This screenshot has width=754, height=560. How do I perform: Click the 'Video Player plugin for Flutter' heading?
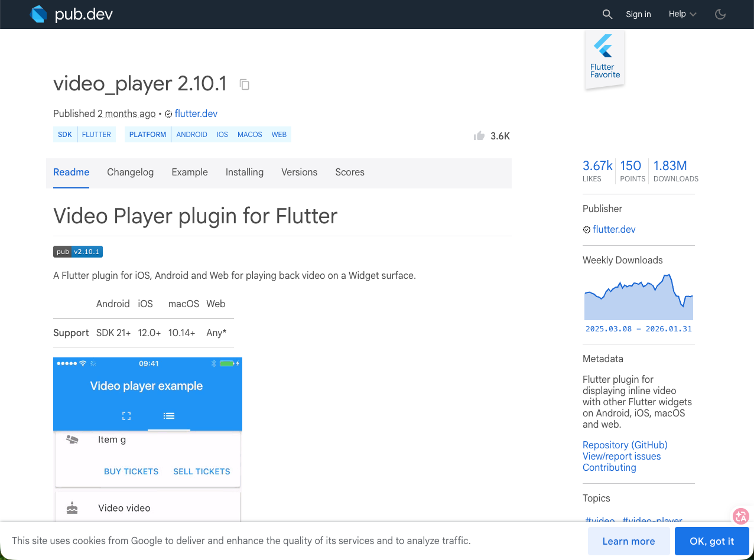coord(195,216)
